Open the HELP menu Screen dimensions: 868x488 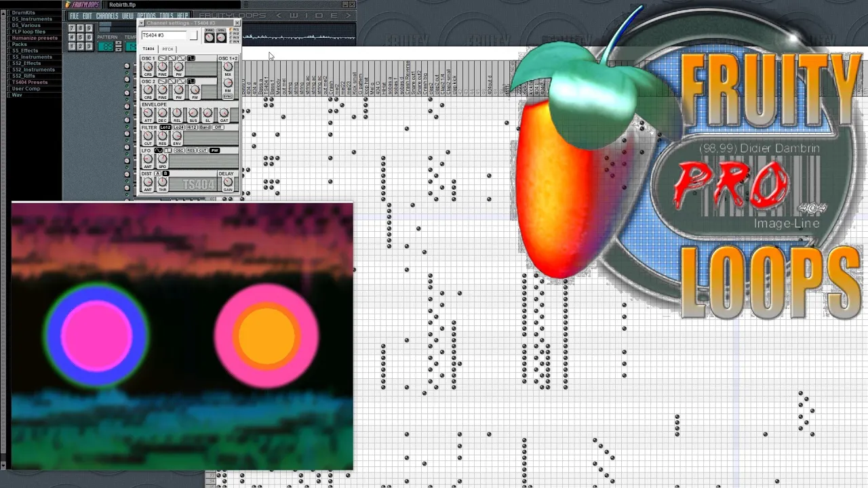(x=183, y=16)
